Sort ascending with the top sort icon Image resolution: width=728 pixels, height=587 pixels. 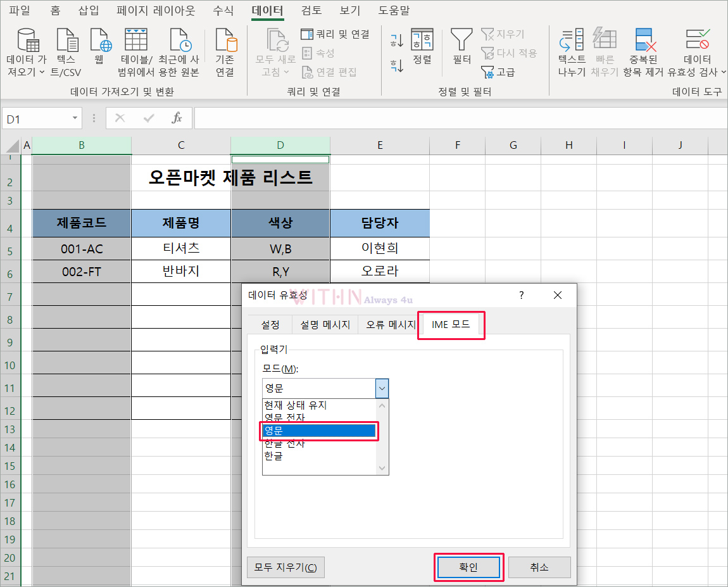[397, 41]
